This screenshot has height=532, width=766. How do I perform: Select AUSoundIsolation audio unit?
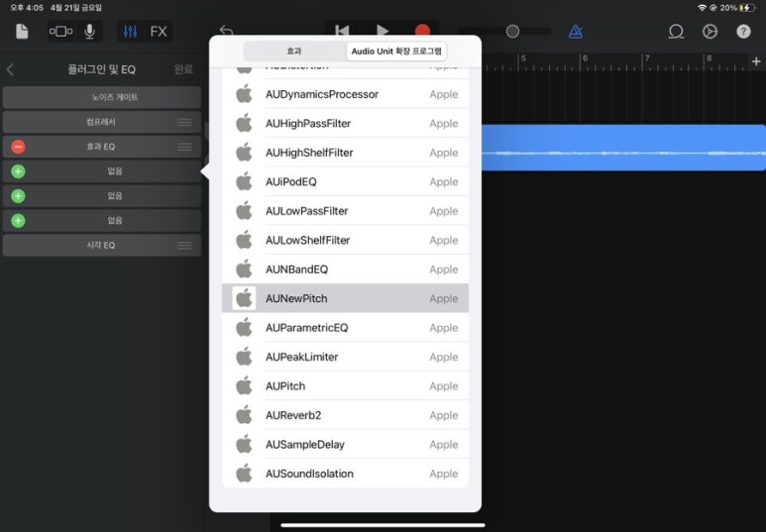pos(346,474)
